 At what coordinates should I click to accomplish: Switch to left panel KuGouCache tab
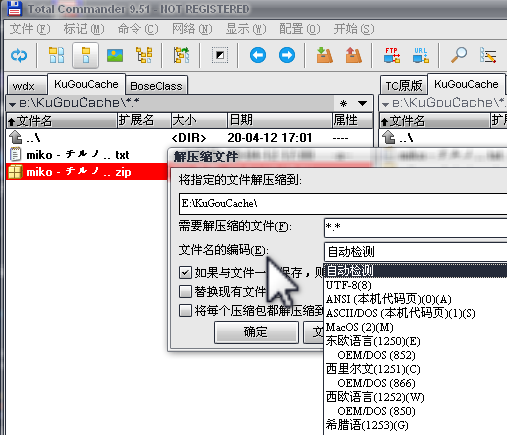86,84
